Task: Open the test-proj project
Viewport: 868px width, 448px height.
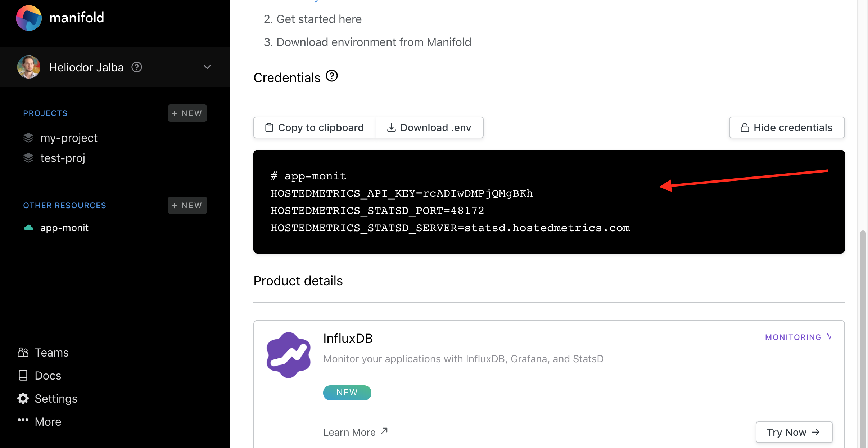Action: tap(63, 158)
